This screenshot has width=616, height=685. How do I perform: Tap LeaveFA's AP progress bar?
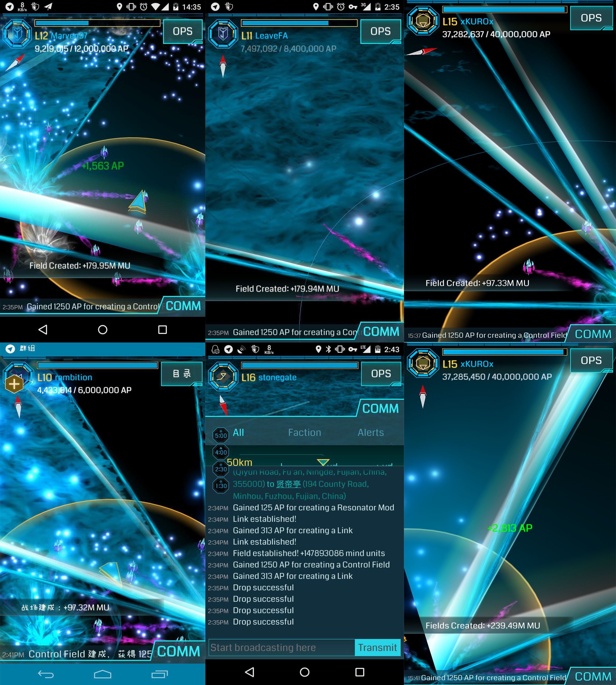[299, 23]
